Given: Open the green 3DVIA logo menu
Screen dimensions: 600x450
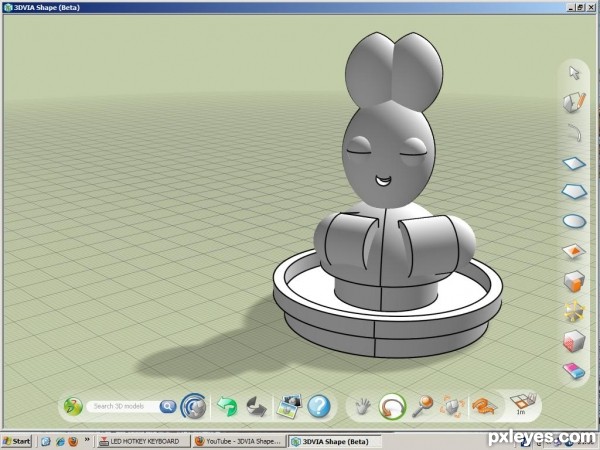Looking at the screenshot, I should tap(73, 406).
